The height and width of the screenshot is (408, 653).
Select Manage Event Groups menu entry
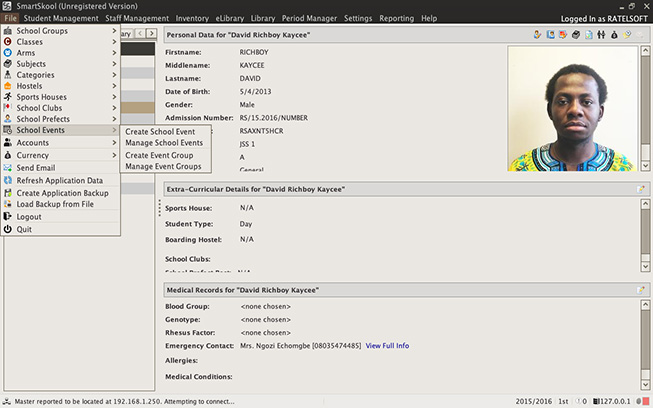[163, 166]
